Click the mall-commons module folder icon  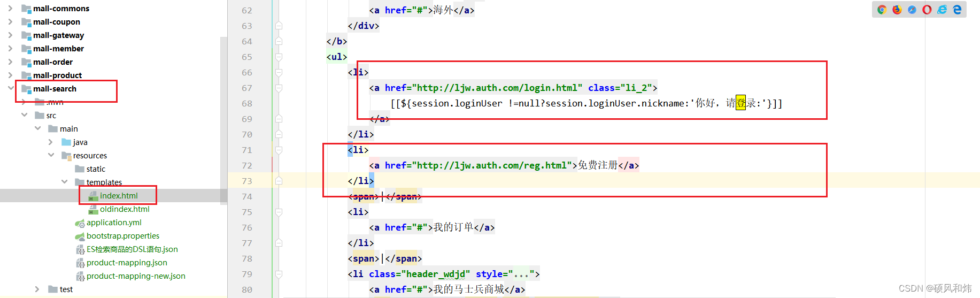click(26, 9)
